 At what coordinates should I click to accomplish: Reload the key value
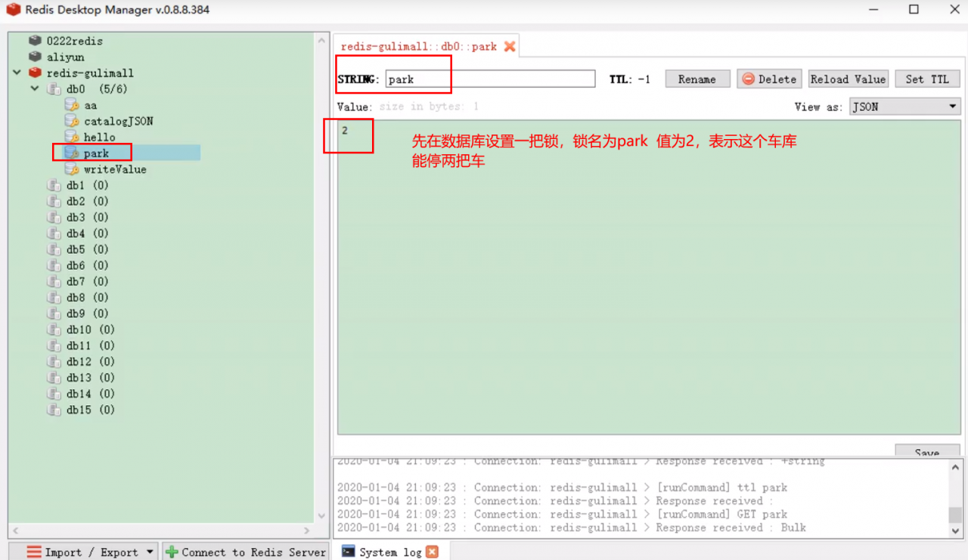pyautogui.click(x=848, y=79)
